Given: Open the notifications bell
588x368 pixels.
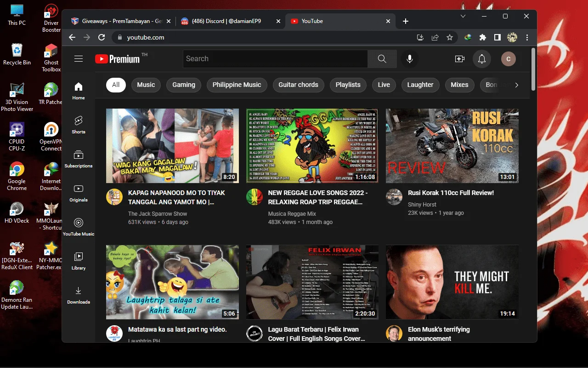Looking at the screenshot, I should pos(482,59).
